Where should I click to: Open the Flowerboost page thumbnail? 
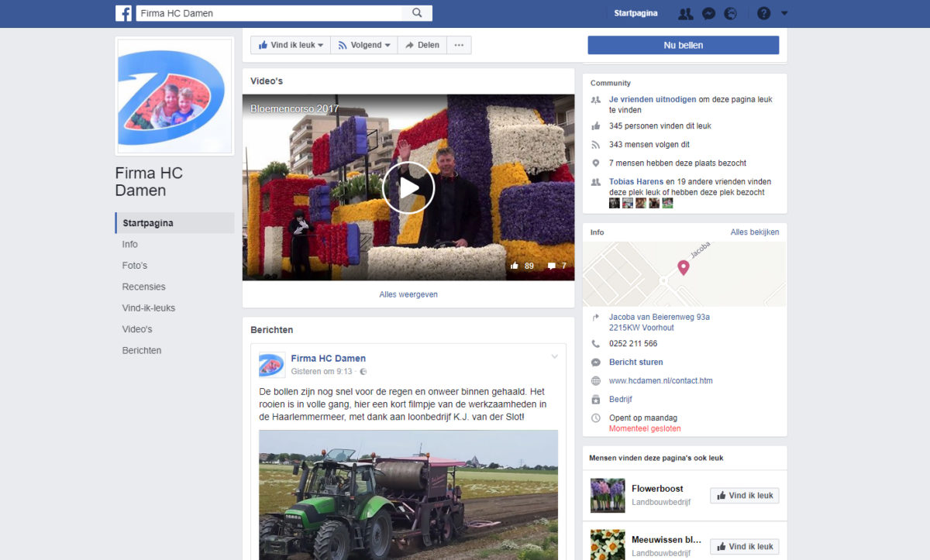[x=608, y=495]
